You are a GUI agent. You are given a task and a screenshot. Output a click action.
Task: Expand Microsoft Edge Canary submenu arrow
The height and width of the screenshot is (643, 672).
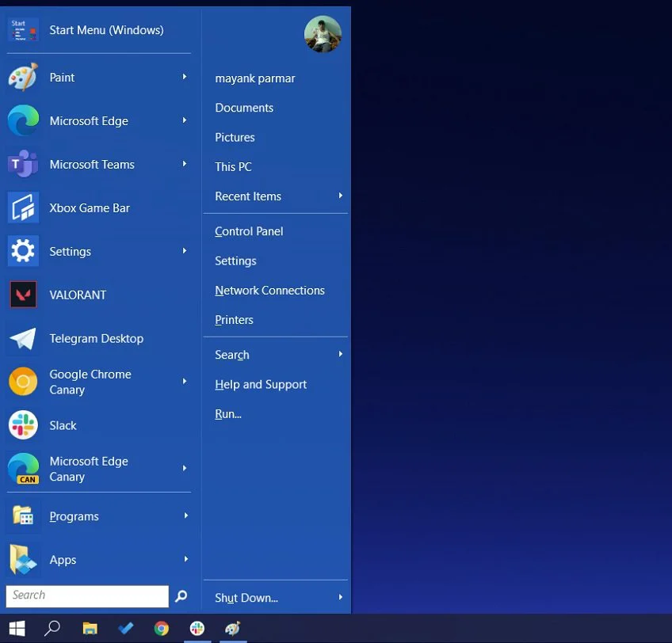point(185,468)
